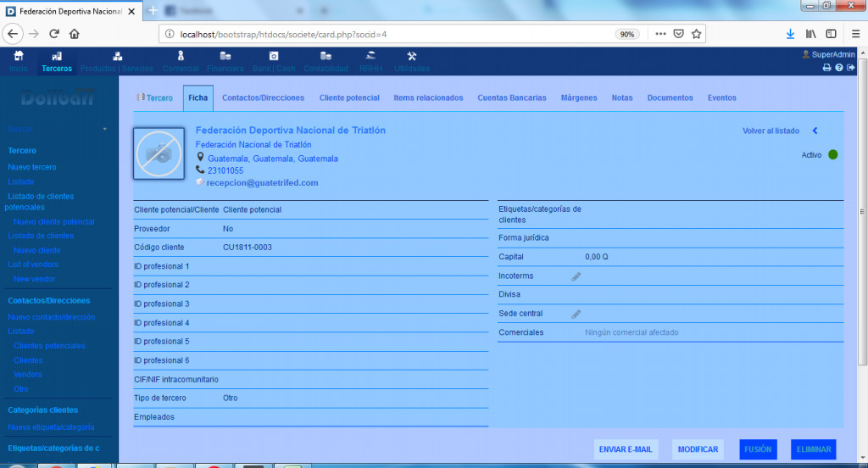
Task: Open a new browser tab
Action: (153, 10)
